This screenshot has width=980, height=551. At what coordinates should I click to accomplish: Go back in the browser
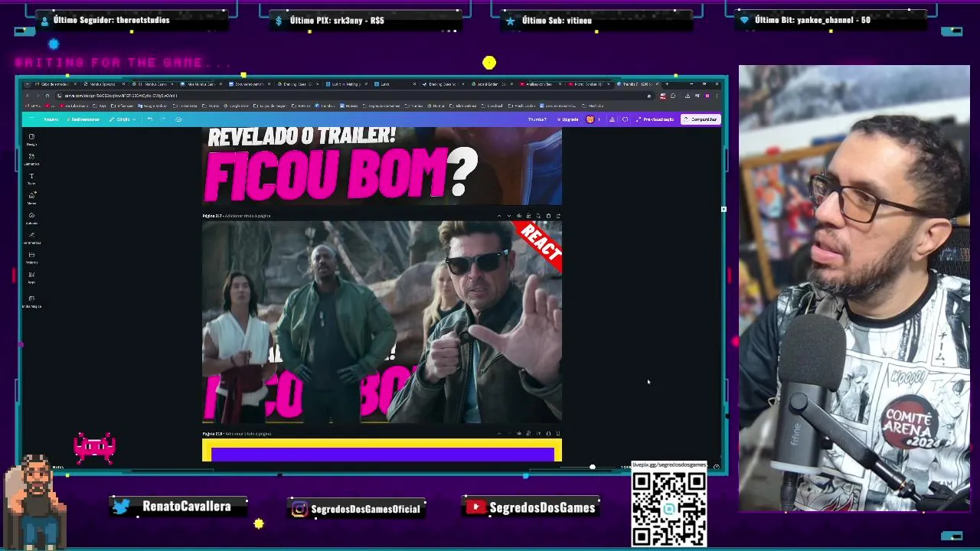pyautogui.click(x=28, y=96)
